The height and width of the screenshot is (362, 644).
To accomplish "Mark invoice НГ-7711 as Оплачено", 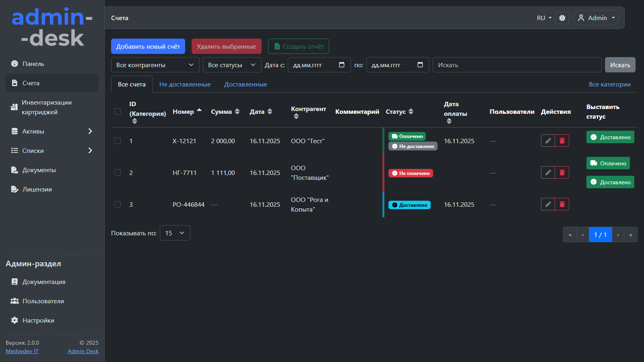I will [608, 163].
